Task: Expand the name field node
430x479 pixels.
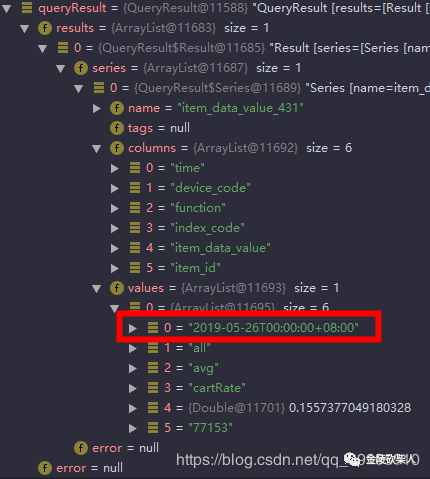Action: pos(97,108)
